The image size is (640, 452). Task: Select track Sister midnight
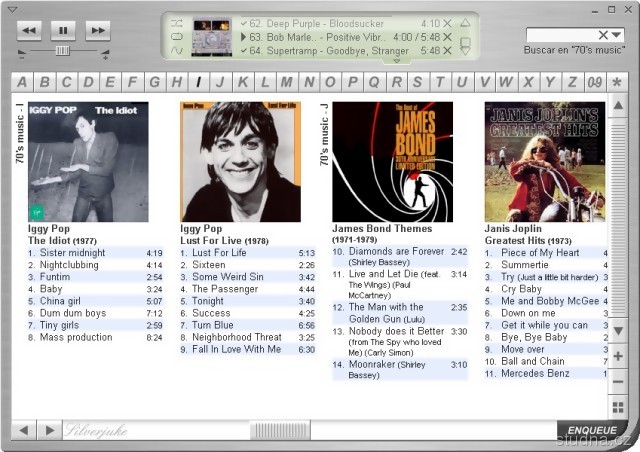tap(95, 253)
